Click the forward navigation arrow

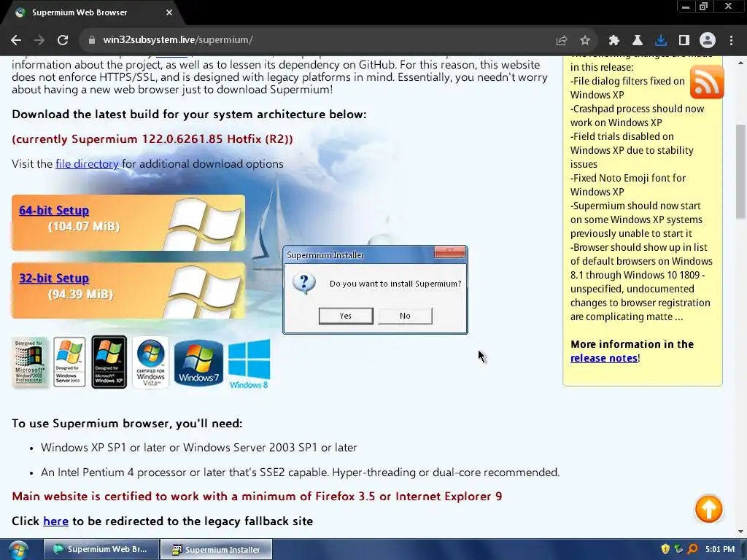(x=39, y=40)
